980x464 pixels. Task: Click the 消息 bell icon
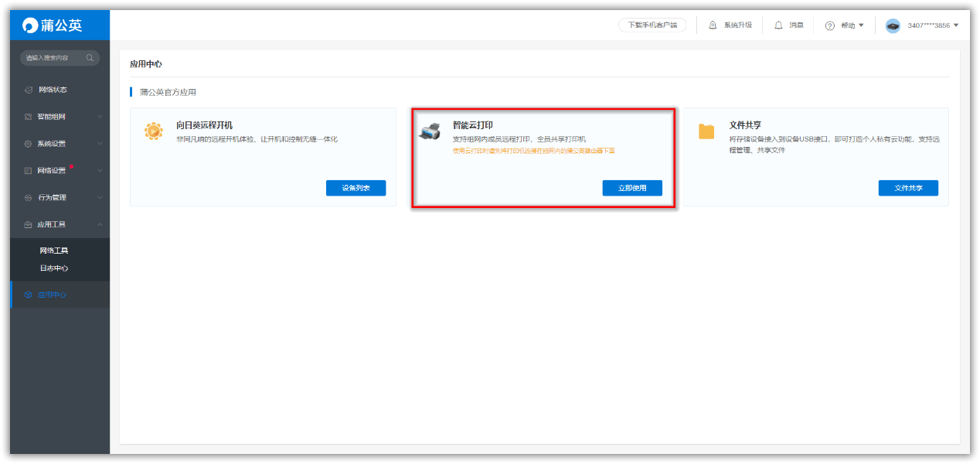click(x=778, y=26)
